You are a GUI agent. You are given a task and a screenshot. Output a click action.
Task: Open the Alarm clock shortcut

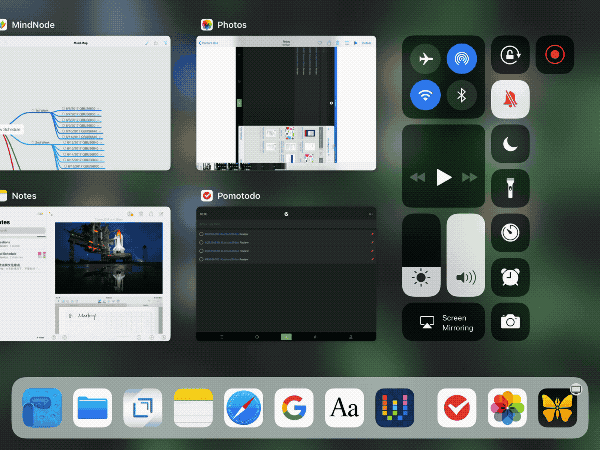pos(510,277)
